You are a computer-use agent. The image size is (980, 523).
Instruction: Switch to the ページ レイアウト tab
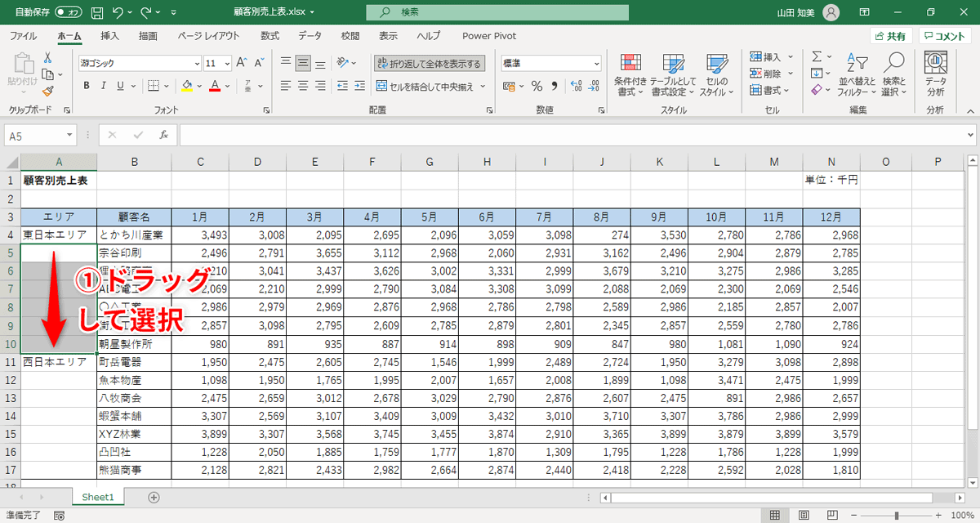point(208,36)
